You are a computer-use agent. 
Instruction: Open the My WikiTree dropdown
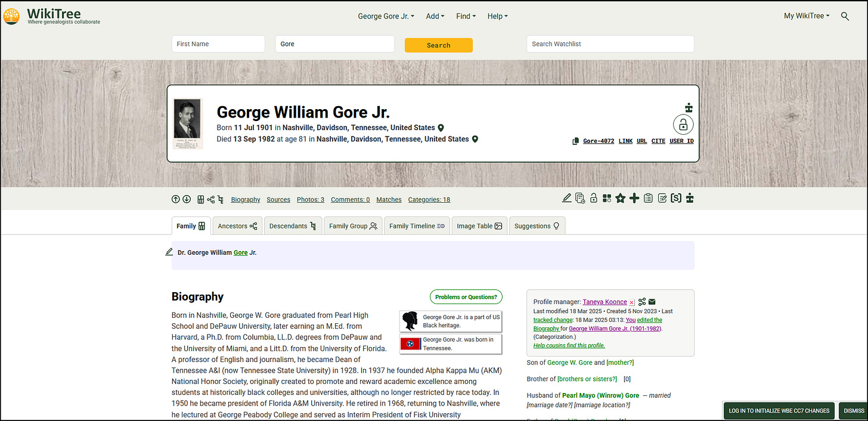807,16
